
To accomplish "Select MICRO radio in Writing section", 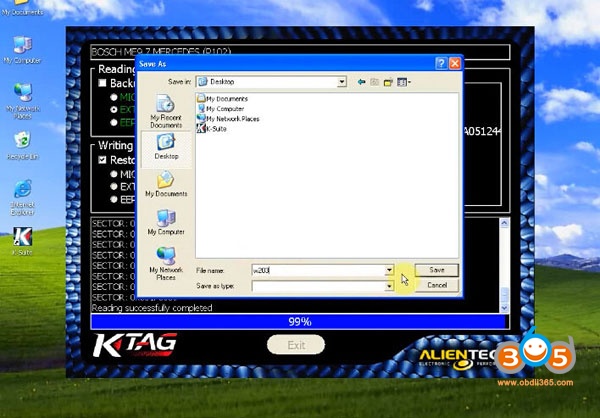I will point(114,174).
